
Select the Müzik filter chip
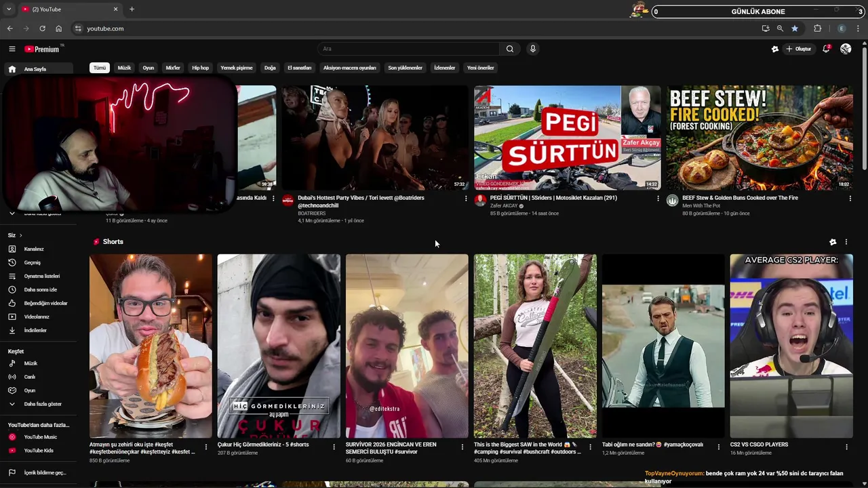[x=124, y=68]
